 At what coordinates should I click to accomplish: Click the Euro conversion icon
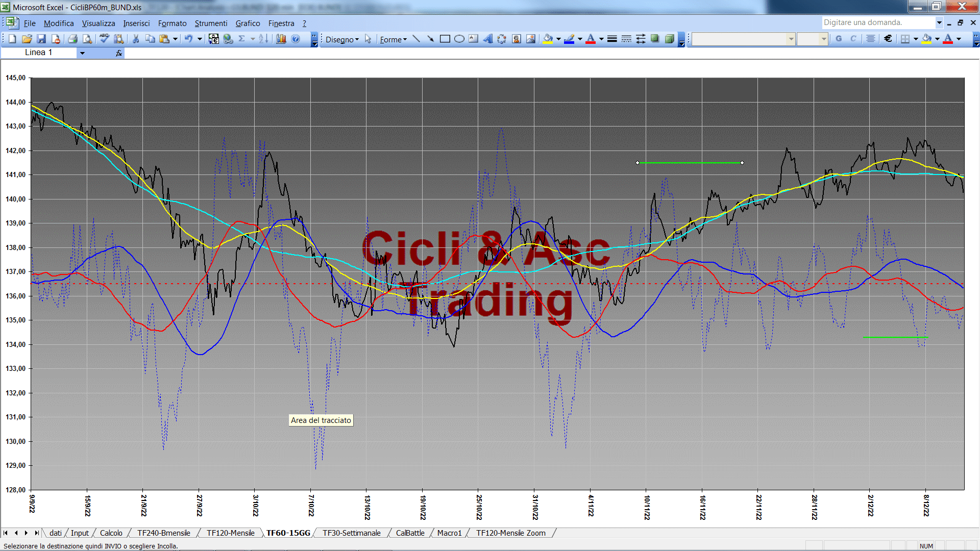pyautogui.click(x=214, y=39)
